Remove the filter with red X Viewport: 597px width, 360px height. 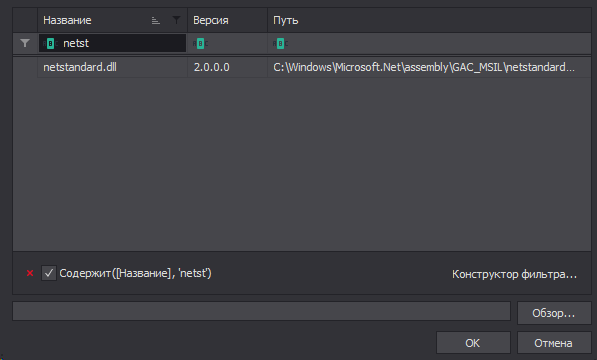pyautogui.click(x=30, y=273)
